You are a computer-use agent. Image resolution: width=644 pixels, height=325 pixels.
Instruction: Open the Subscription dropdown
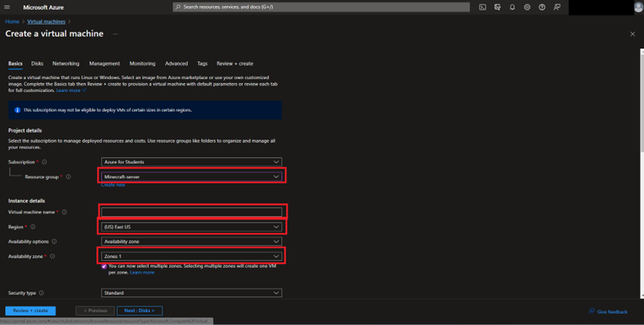[191, 162]
